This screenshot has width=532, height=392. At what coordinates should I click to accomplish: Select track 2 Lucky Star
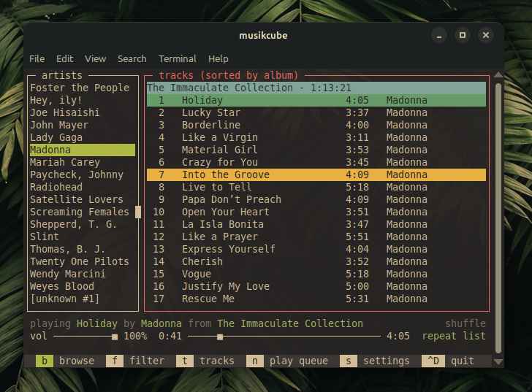click(x=316, y=112)
